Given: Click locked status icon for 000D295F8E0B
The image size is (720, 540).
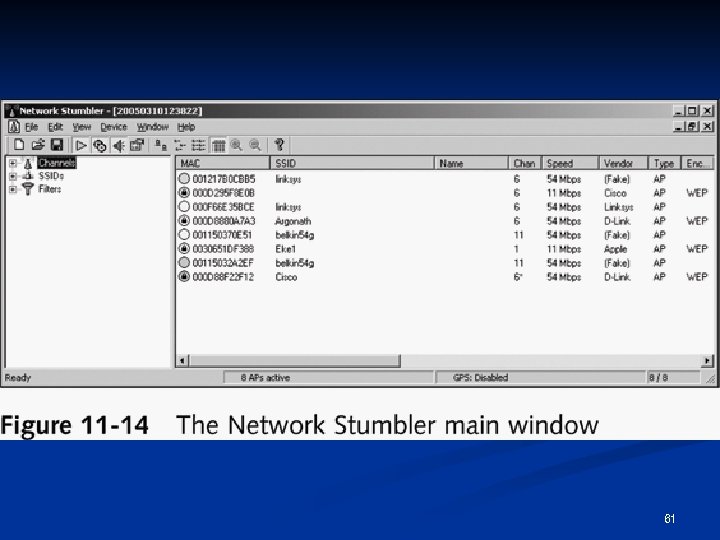Looking at the screenshot, I should tap(184, 192).
